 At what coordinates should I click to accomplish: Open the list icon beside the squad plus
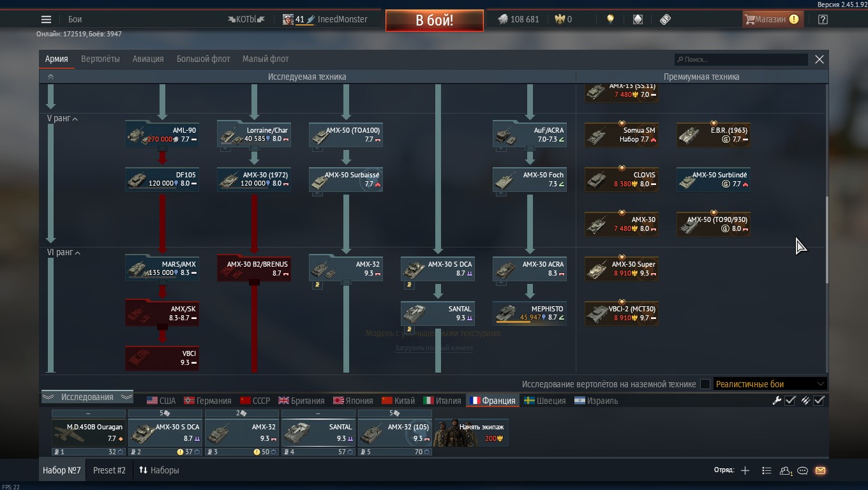tap(767, 471)
